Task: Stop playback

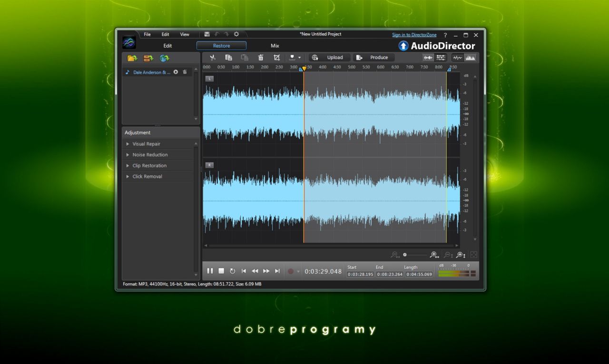Action: tap(221, 271)
